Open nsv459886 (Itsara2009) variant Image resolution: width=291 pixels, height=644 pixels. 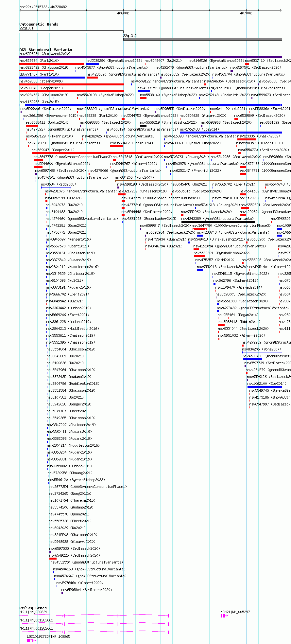[x=41, y=81]
